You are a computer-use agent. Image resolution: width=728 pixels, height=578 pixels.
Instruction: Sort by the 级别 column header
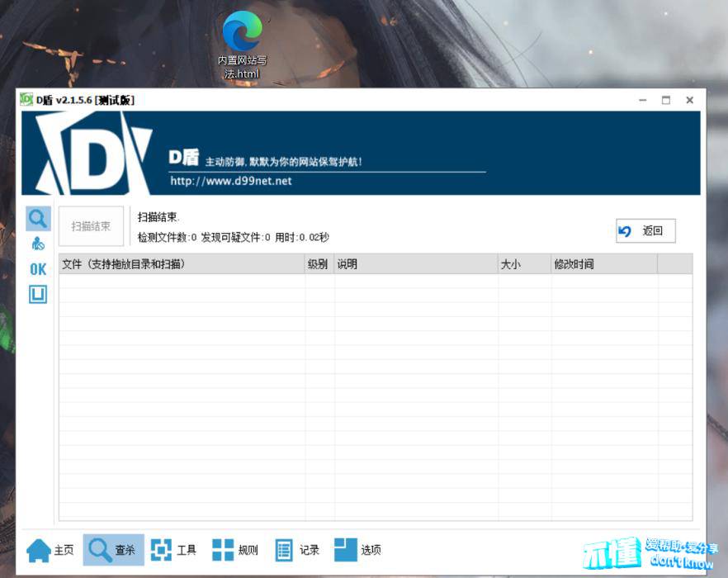pyautogui.click(x=319, y=264)
